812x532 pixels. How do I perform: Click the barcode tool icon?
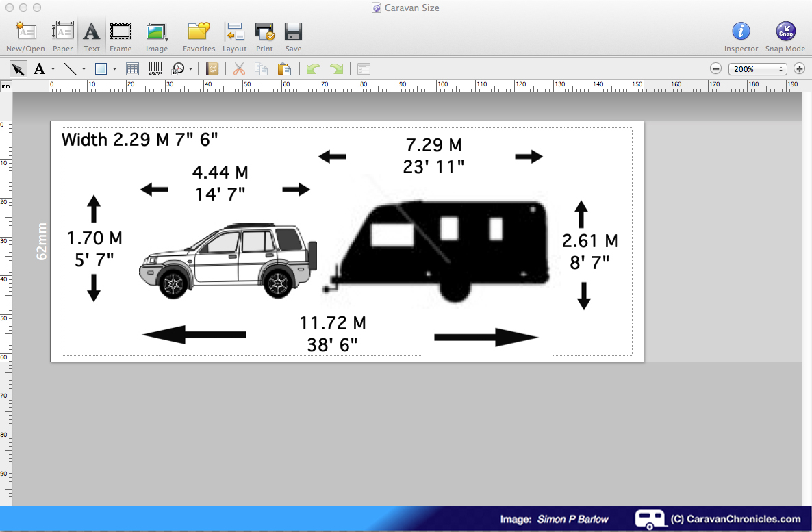point(156,68)
